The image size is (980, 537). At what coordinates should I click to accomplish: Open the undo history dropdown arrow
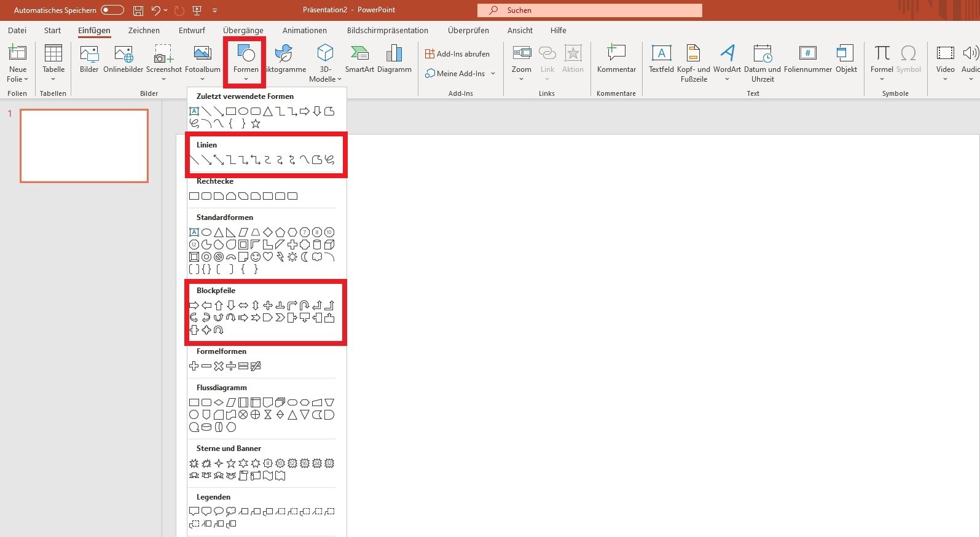(166, 10)
